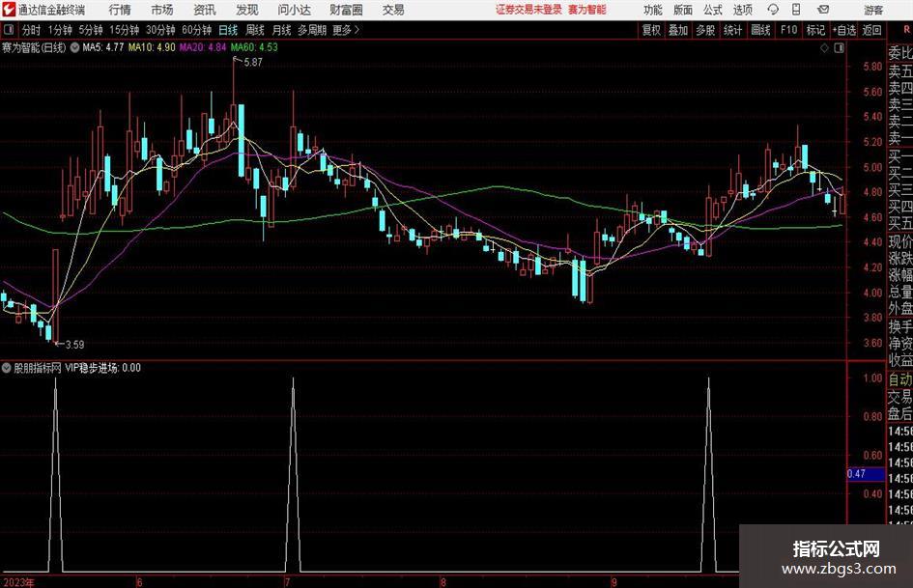Switch to 15分钟 period
913x588 pixels.
click(x=125, y=30)
